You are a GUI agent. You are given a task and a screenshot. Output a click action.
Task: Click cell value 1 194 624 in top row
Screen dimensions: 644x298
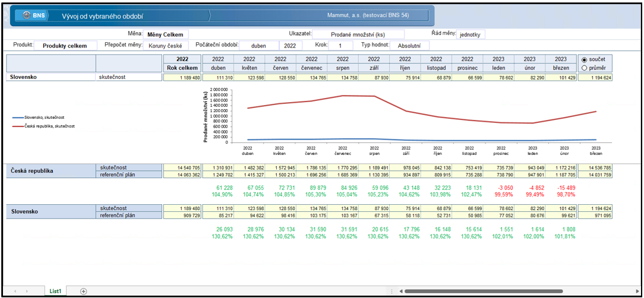coord(595,77)
